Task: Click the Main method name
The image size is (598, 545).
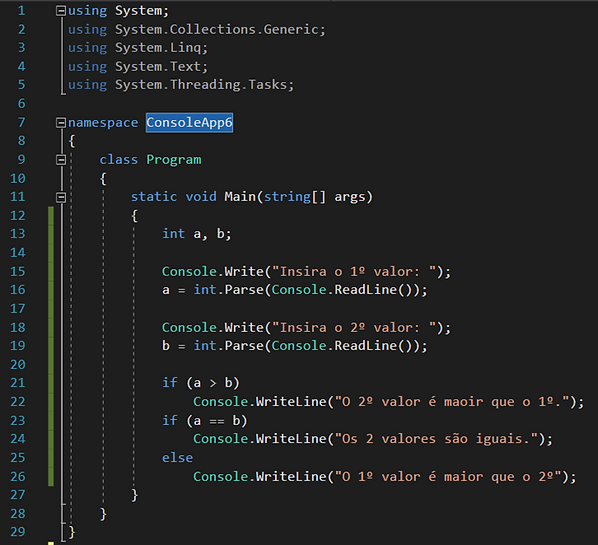Action: pos(240,197)
